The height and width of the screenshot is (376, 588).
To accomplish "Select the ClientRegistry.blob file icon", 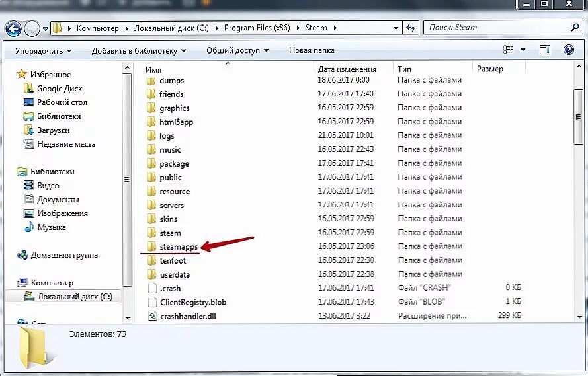I will (152, 302).
